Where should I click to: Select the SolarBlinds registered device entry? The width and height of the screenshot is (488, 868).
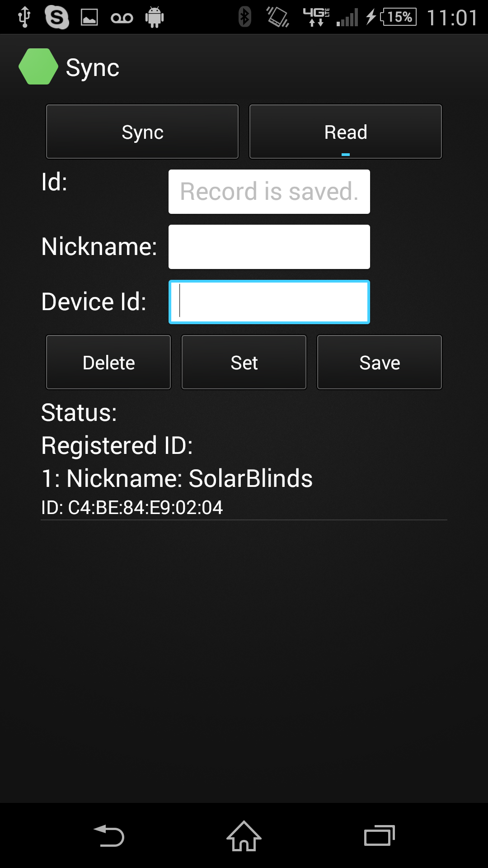coord(244,491)
